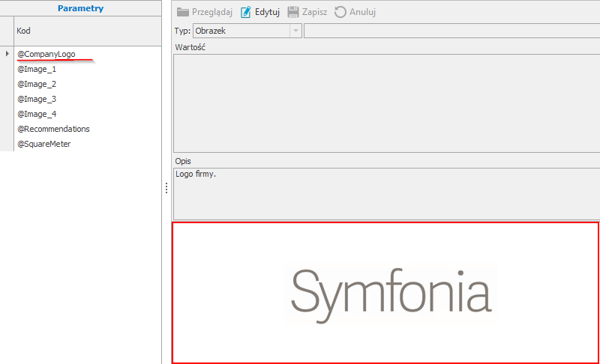Click the Zapisz floppy disk icon

(293, 12)
